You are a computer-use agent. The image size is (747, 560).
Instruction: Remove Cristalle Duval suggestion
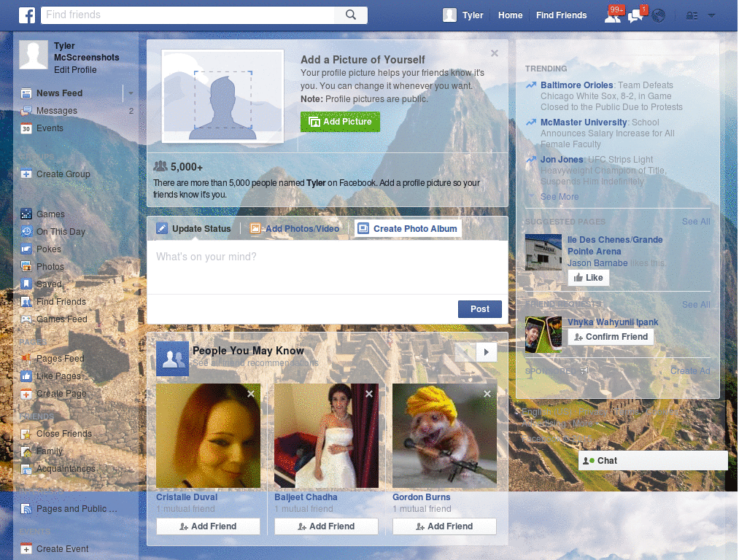tap(251, 394)
